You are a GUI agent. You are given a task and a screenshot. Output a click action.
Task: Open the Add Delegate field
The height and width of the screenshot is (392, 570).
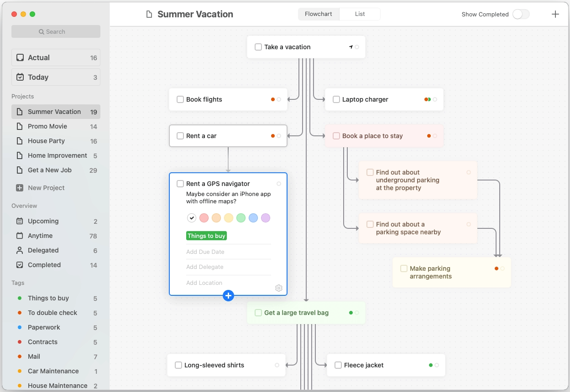205,267
